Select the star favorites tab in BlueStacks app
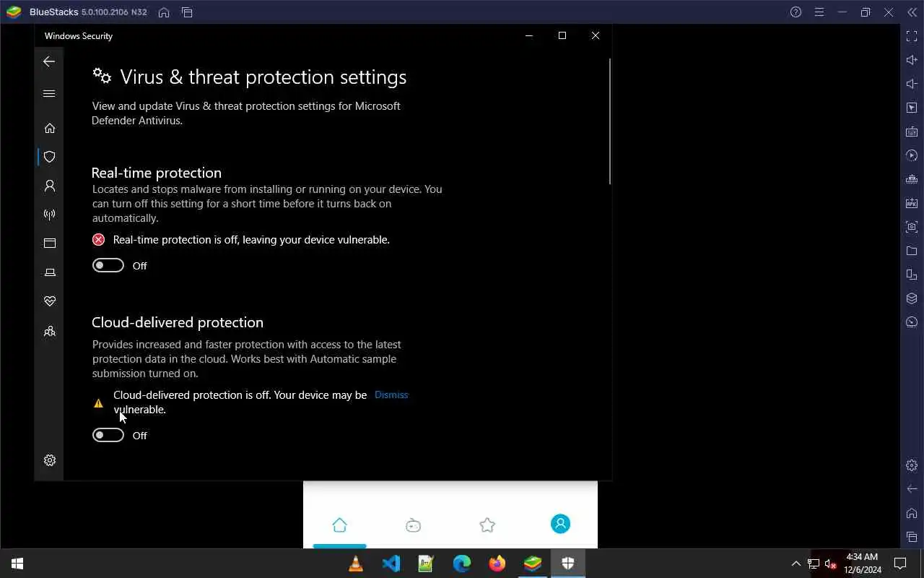Screen dimensions: 924x578 pyautogui.click(x=487, y=525)
